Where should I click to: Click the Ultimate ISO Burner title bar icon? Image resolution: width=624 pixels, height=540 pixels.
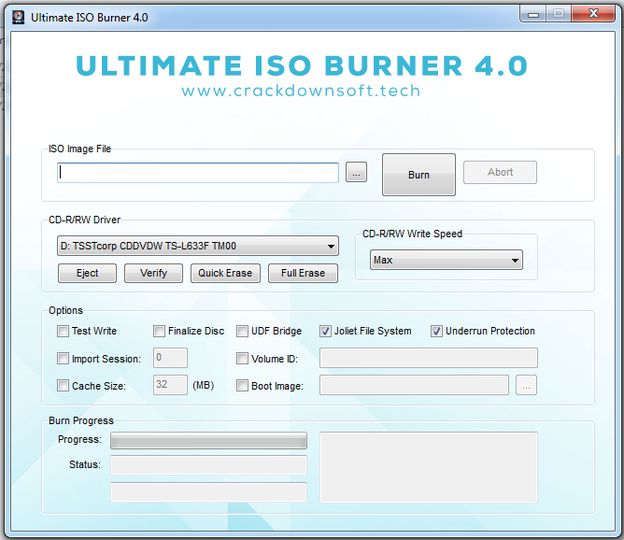tap(18, 18)
